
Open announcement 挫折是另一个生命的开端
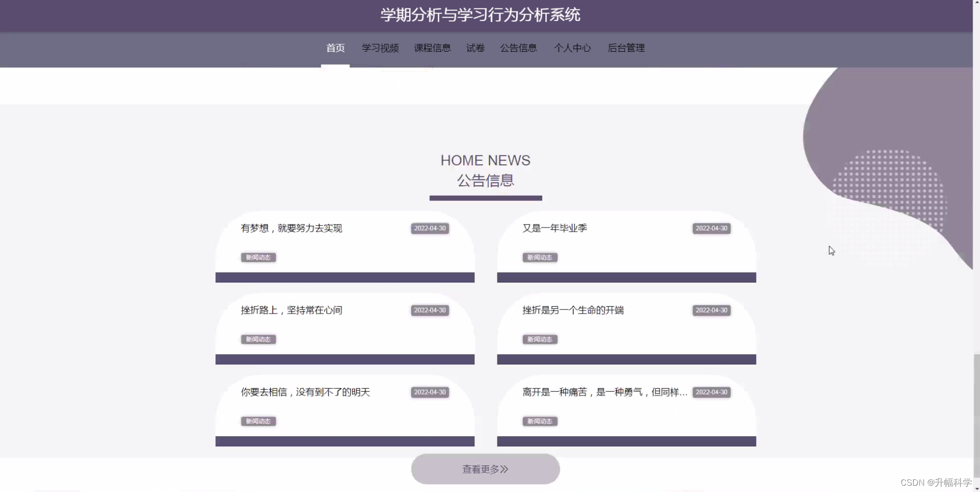[573, 310]
